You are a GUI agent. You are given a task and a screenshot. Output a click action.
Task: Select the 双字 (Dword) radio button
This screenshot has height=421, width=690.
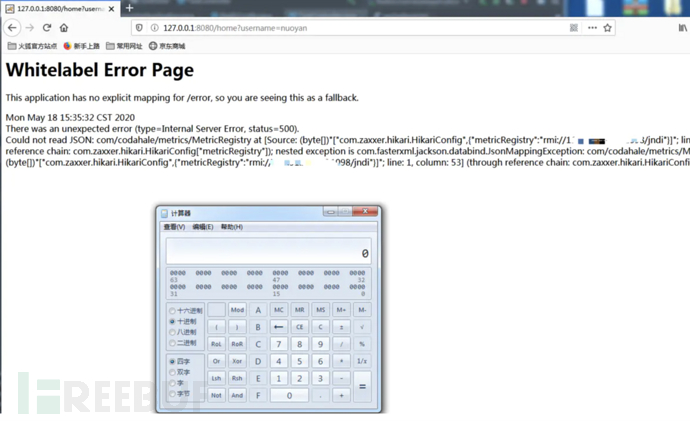click(172, 372)
